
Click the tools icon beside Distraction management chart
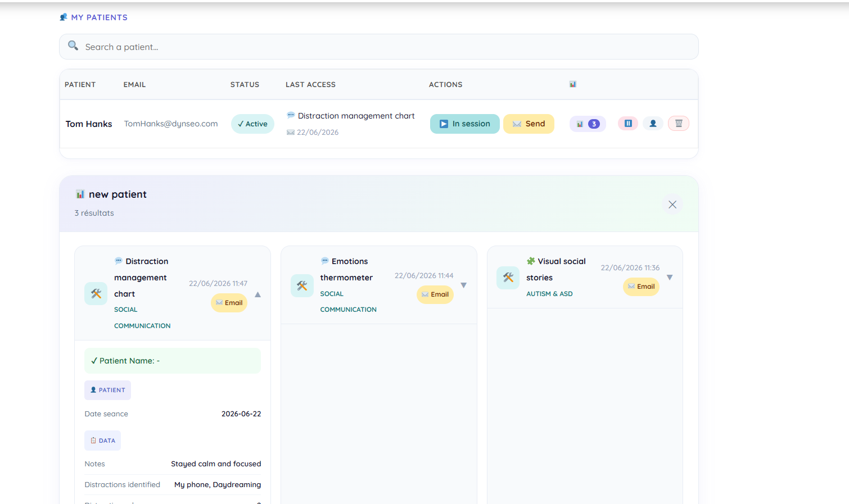point(96,294)
